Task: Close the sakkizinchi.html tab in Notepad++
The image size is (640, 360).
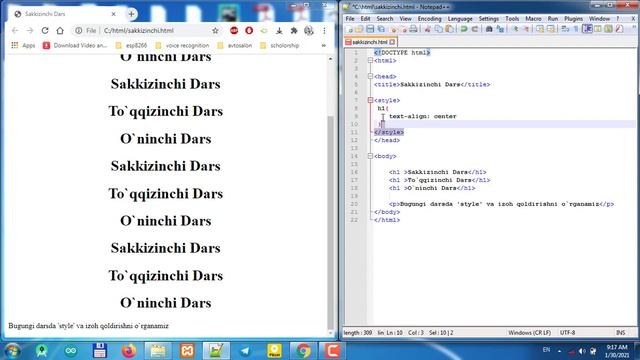Action: click(x=392, y=42)
